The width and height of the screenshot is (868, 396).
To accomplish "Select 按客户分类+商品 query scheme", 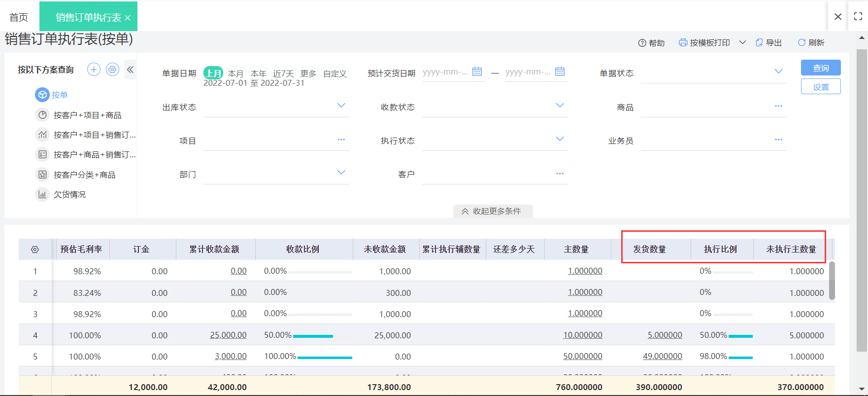I will 84,175.
